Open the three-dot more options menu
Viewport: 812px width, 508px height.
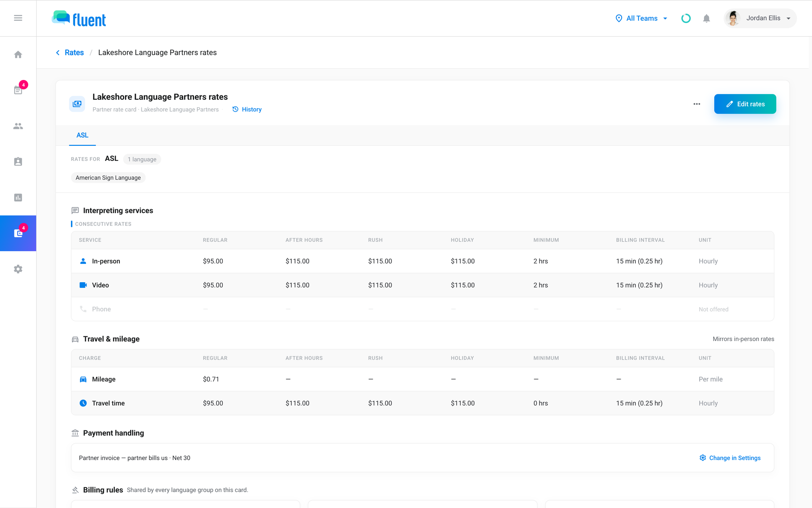click(697, 104)
